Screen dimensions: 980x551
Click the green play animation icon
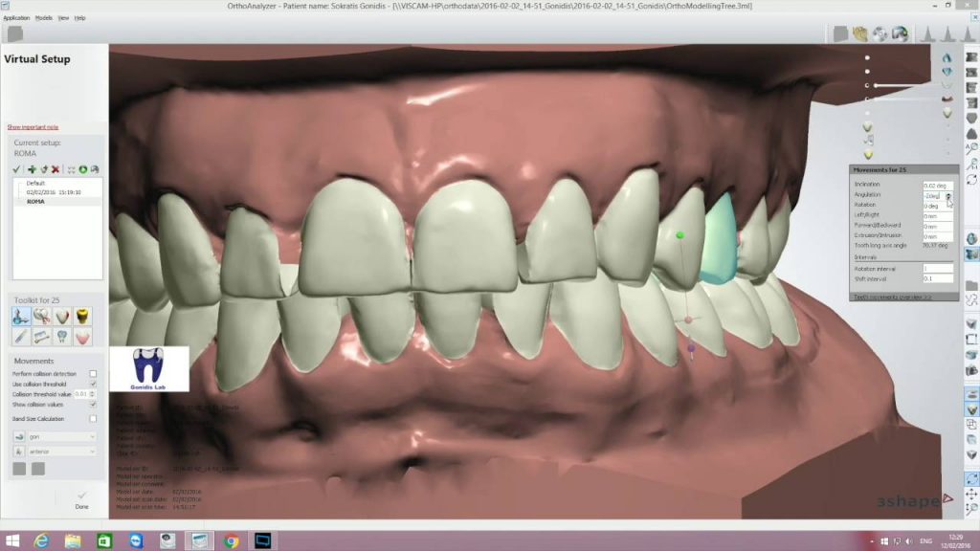tap(83, 169)
